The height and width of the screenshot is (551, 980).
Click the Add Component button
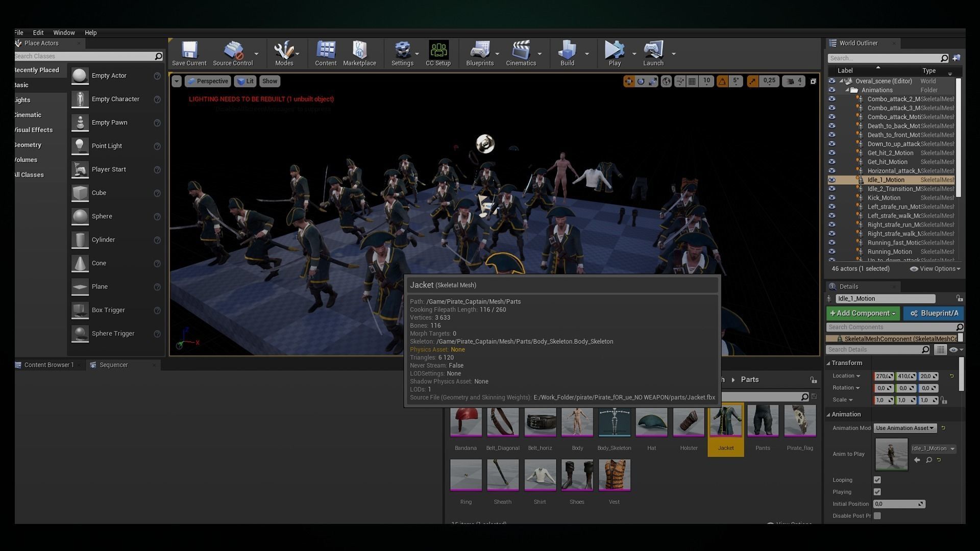tap(863, 313)
